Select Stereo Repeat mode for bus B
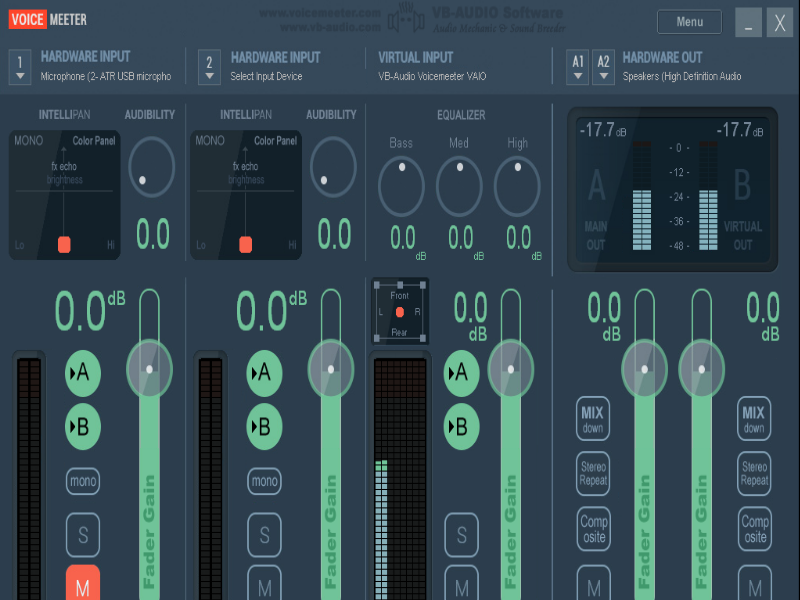Screen dimensions: 800x600 click(x=754, y=473)
